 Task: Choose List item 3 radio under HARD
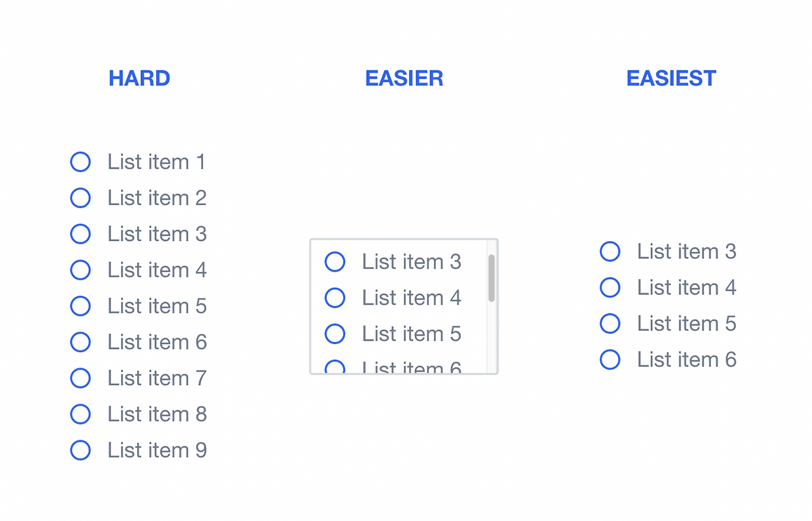[x=81, y=234]
